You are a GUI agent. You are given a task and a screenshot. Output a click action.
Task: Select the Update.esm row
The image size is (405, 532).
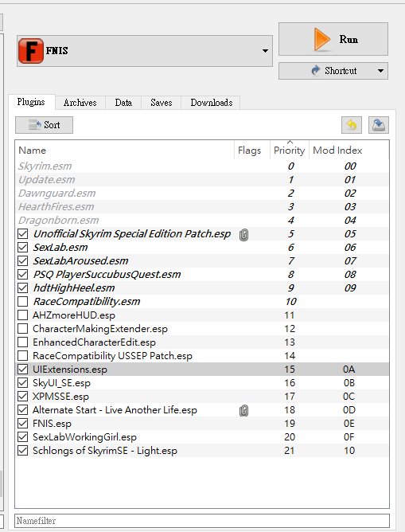tap(202, 180)
